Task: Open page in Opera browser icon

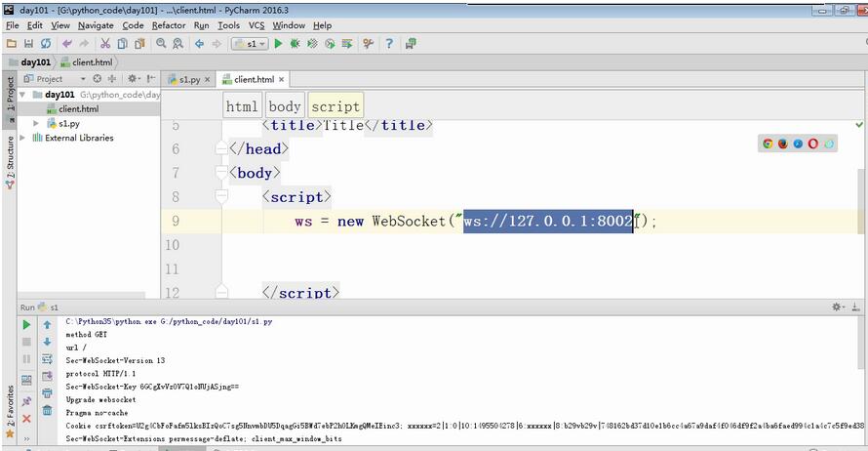Action: (812, 143)
